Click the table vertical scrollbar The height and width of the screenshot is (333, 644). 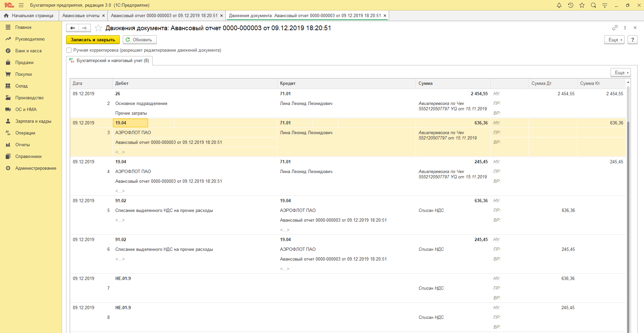(x=628, y=201)
